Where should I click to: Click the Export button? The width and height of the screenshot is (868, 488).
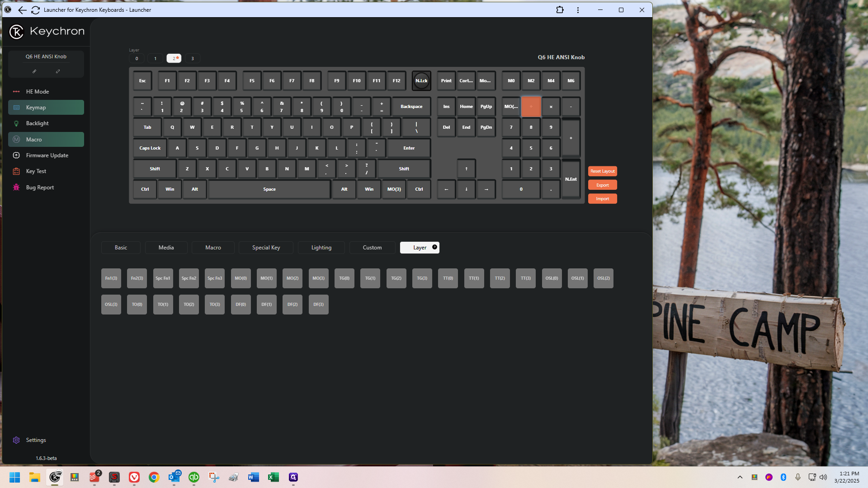click(602, 185)
